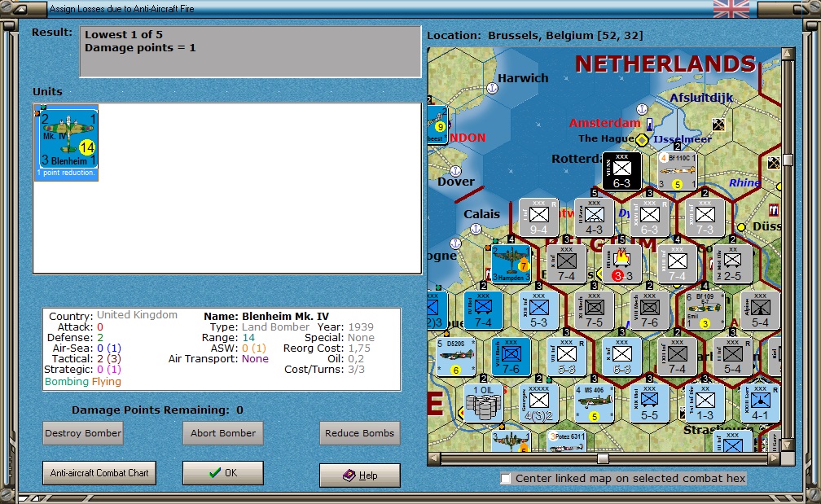
Task: Click the map's vertical scrollbar up arrow
Action: point(788,54)
